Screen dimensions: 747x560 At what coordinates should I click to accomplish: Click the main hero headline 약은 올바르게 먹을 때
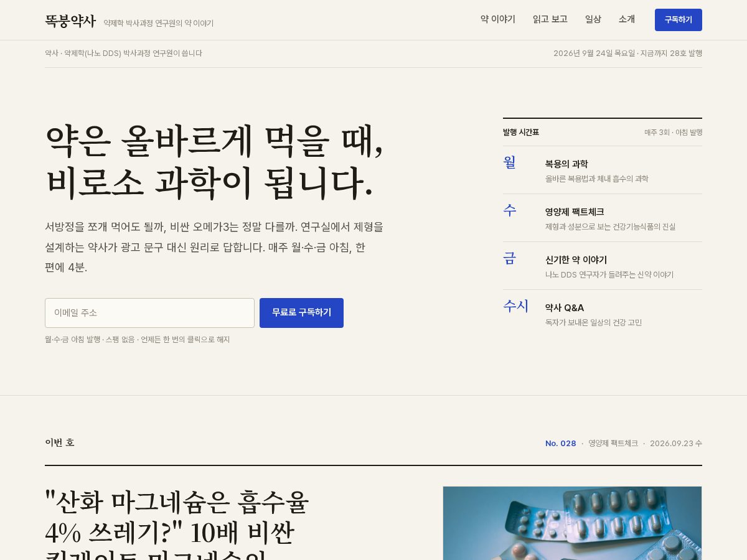point(215,161)
